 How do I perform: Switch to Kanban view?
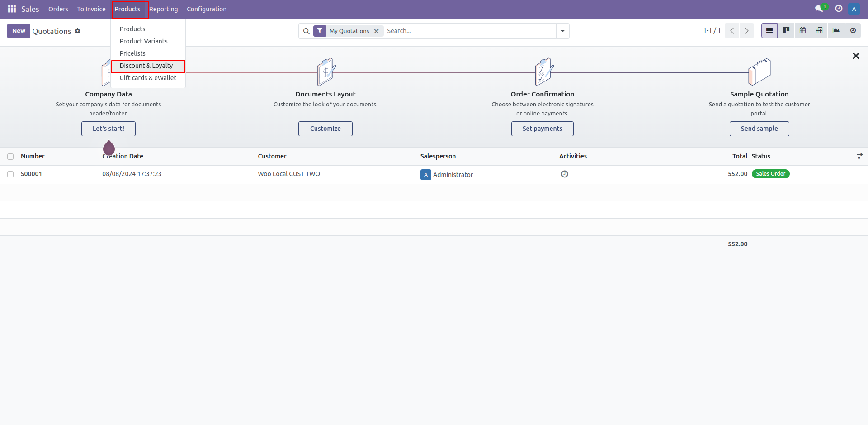click(x=786, y=31)
